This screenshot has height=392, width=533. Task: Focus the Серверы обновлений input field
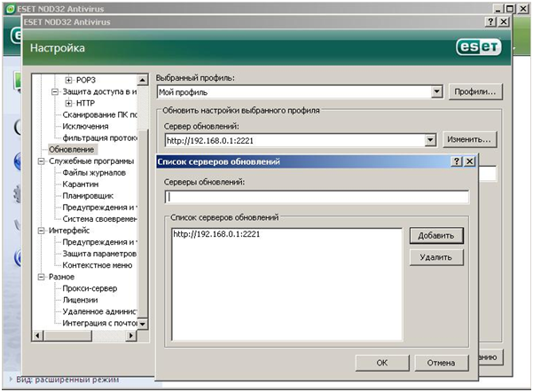point(317,197)
